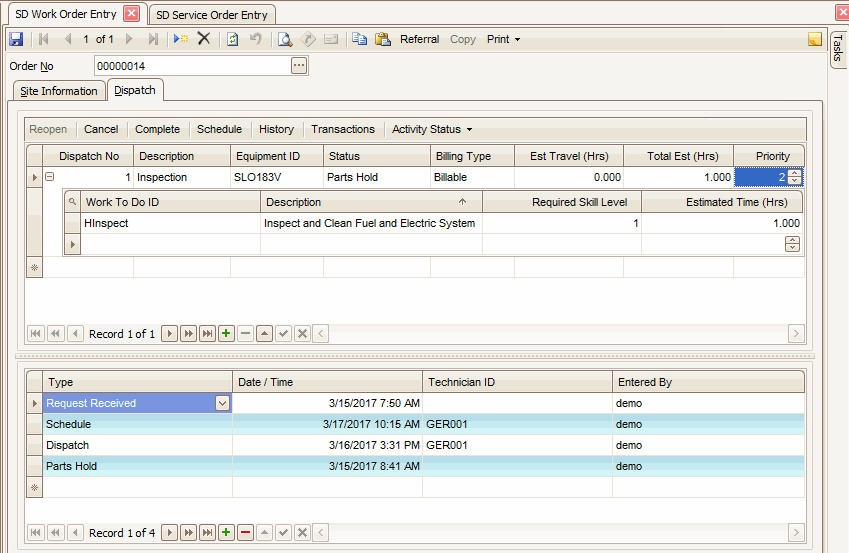Image resolution: width=849 pixels, height=553 pixels.
Task: Go to last record in main toolbar
Action: (153, 39)
